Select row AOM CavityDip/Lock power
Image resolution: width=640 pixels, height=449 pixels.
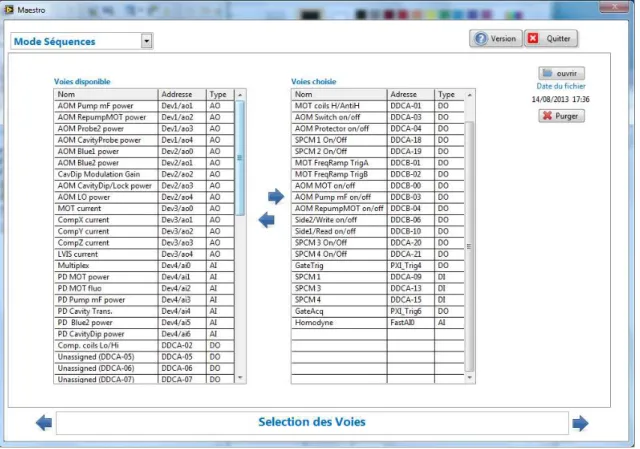click(x=144, y=186)
